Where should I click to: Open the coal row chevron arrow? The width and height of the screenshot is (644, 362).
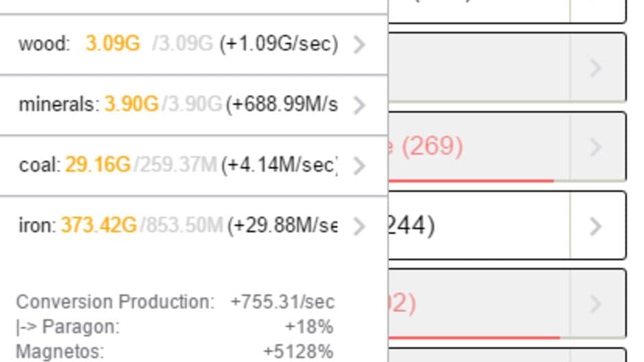tap(359, 165)
